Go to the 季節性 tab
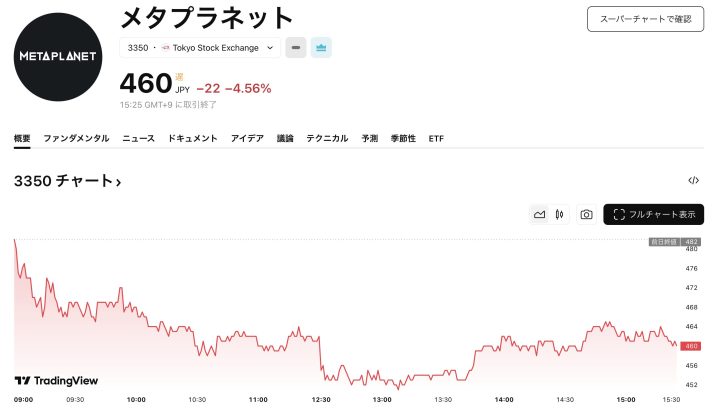The image size is (720, 414). pyautogui.click(x=403, y=138)
